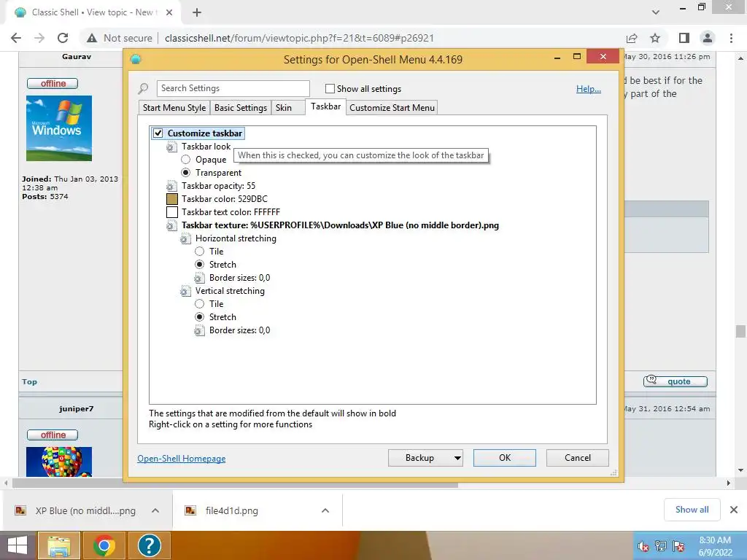Enable Show all settings checkbox
The image size is (747, 560).
pyautogui.click(x=330, y=88)
